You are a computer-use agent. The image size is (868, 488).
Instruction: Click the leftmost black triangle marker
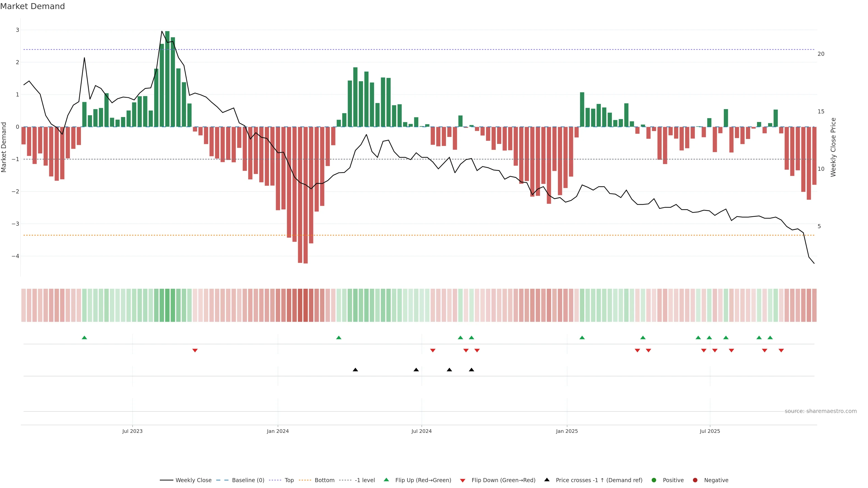pos(355,370)
